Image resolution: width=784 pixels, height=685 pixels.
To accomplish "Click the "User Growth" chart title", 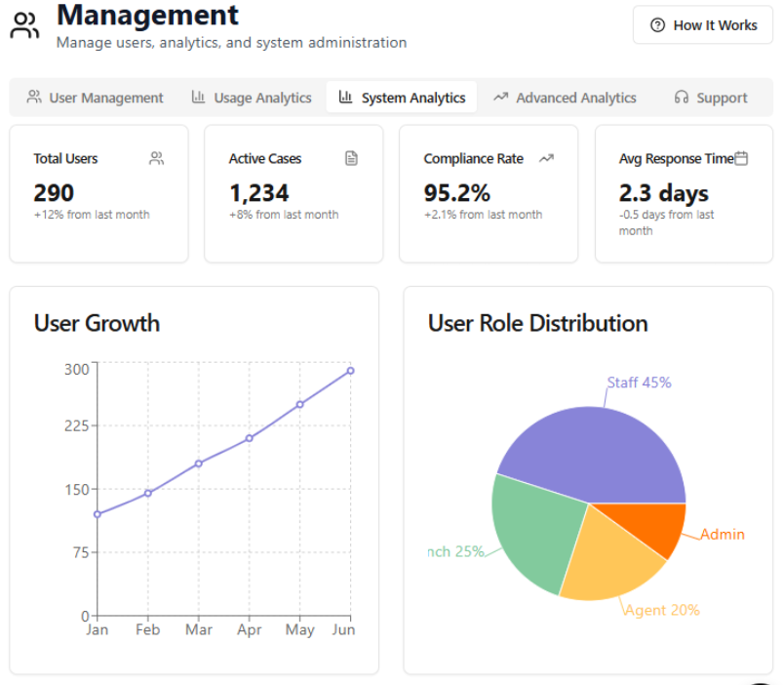I will [x=97, y=323].
